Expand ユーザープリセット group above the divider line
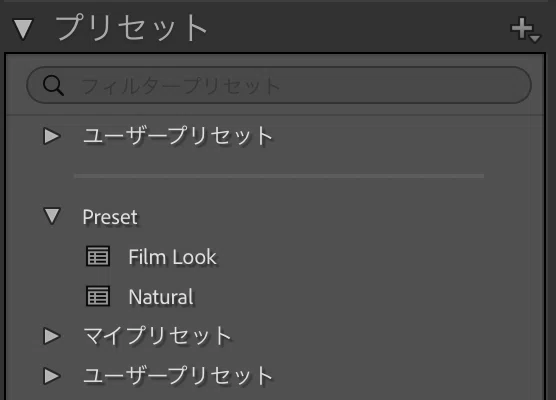 coord(52,136)
